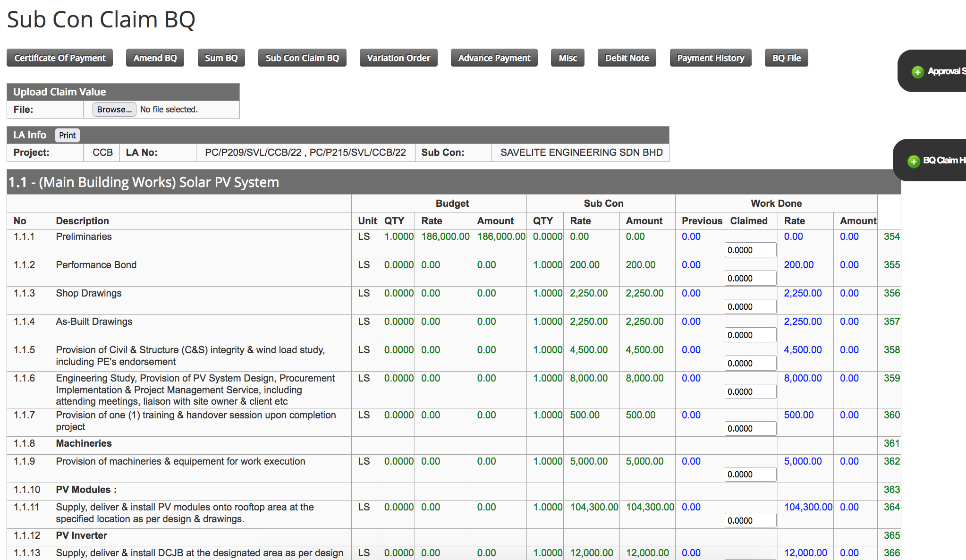The width and height of the screenshot is (966, 560).
Task: Click the Claimed field for Preliminaries
Action: click(750, 250)
